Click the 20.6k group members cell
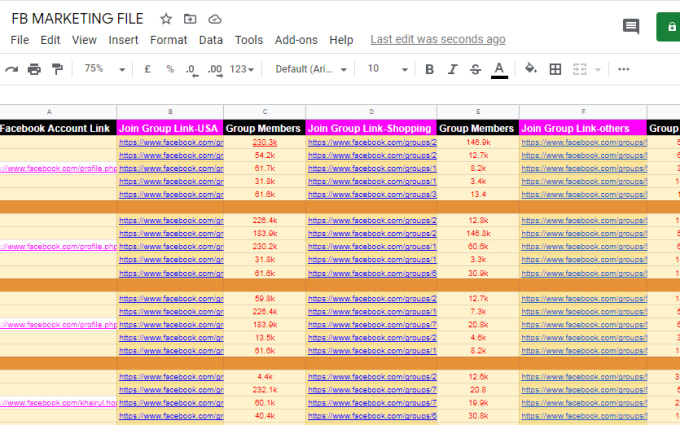Image resolution: width=680 pixels, height=425 pixels. pos(478,324)
